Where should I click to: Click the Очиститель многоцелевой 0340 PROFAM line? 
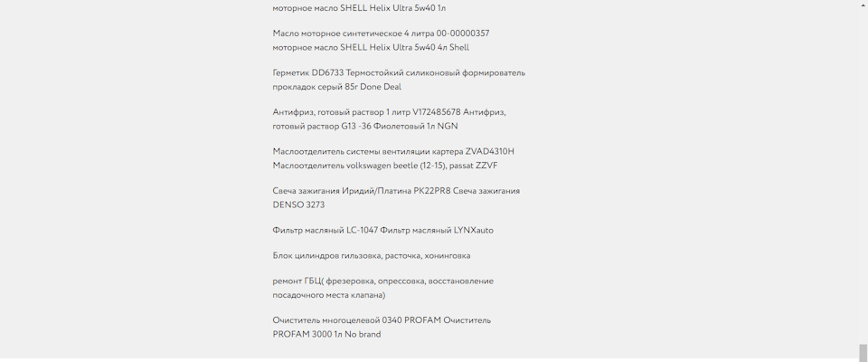[382, 320]
